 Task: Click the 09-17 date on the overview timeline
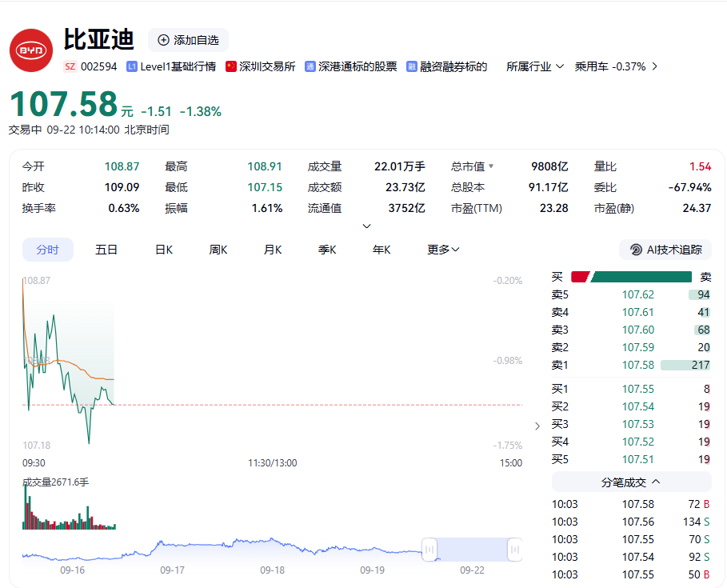[x=173, y=570]
